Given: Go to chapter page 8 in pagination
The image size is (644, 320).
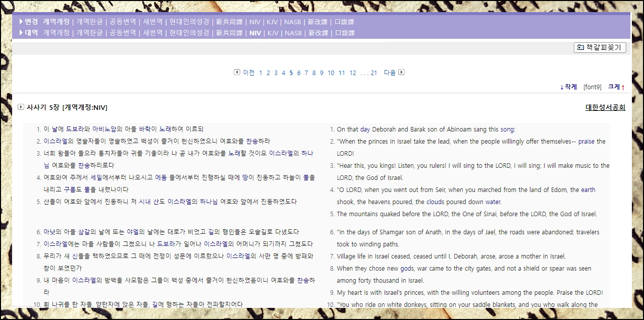Looking at the screenshot, I should click(x=314, y=73).
